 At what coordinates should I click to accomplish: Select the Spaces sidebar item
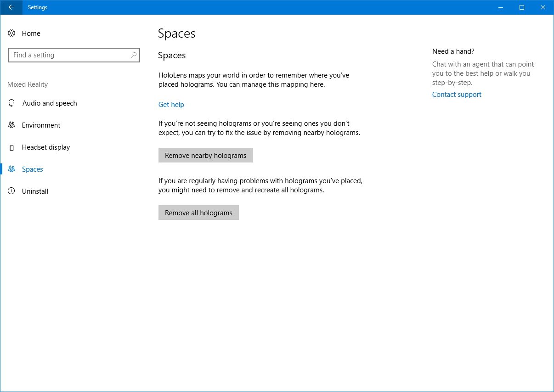[33, 169]
